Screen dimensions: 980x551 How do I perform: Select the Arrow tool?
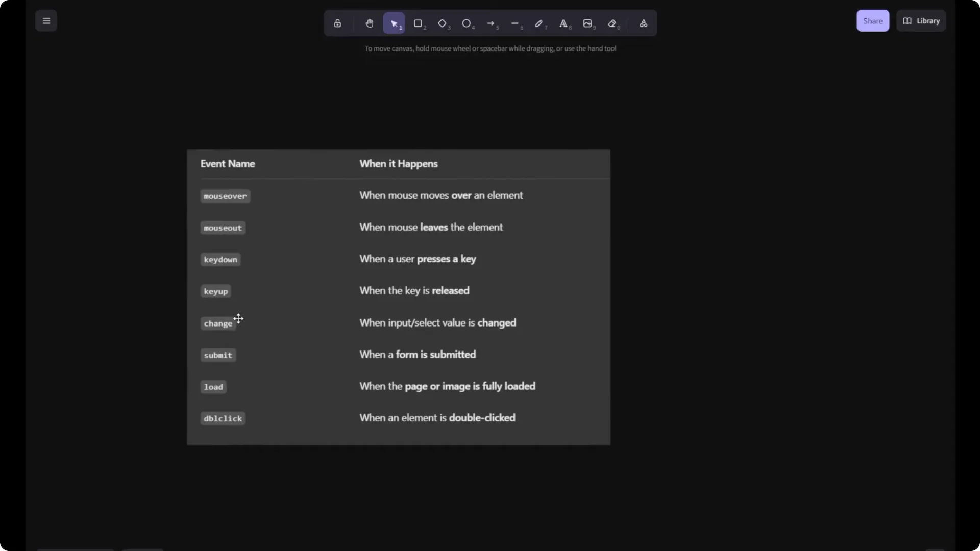point(492,23)
